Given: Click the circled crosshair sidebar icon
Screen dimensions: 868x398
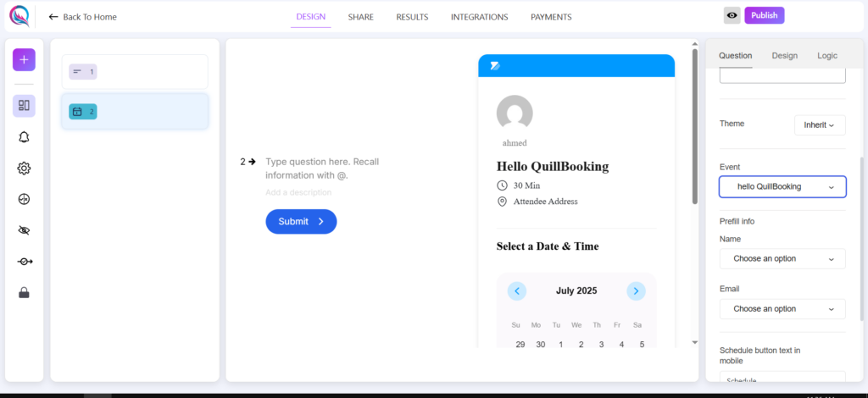Looking at the screenshot, I should tap(24, 199).
